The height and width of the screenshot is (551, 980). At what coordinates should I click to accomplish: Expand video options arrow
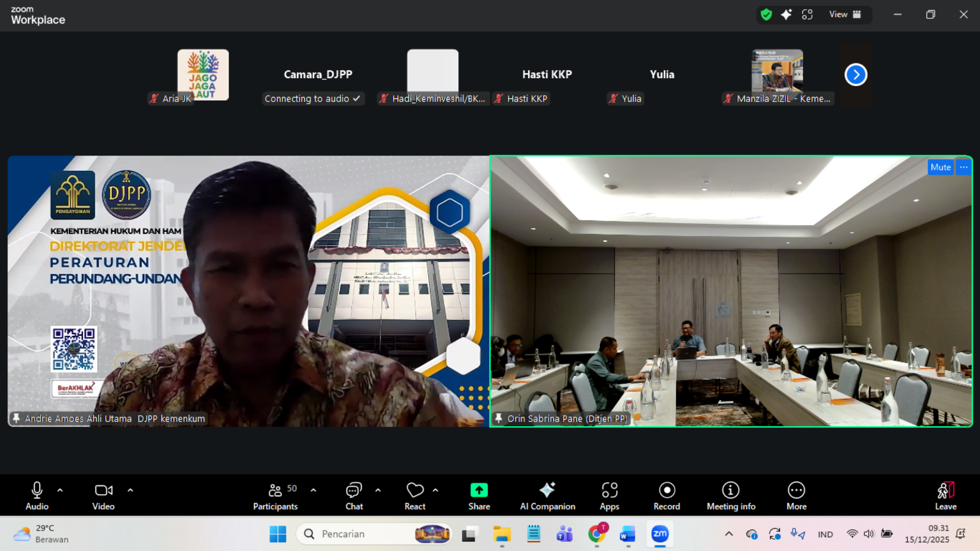(131, 490)
